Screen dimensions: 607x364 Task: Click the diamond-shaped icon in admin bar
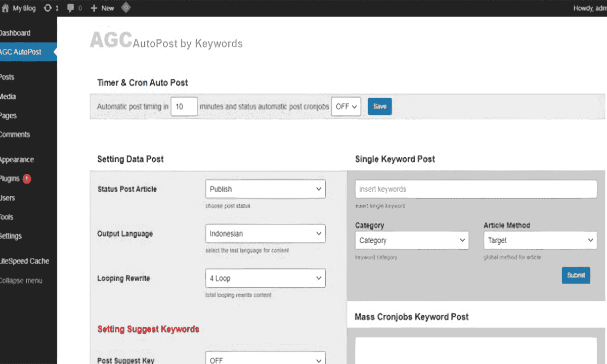pos(126,8)
